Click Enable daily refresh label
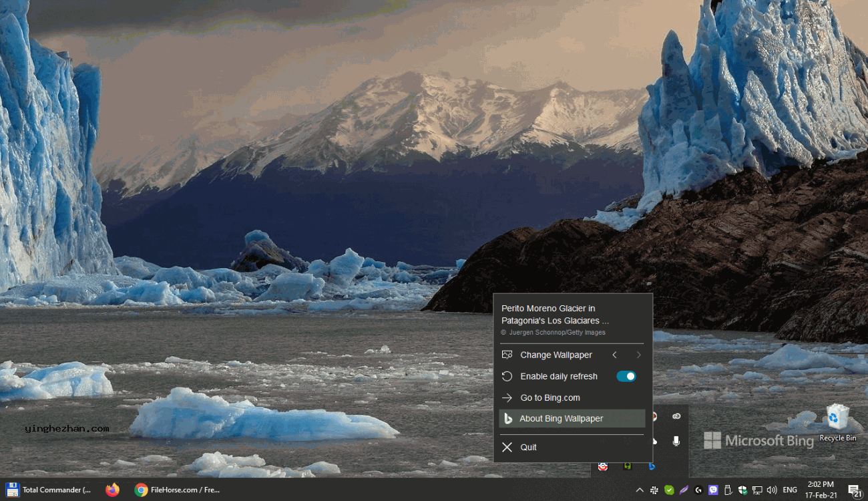The height and width of the screenshot is (501, 868). pyautogui.click(x=559, y=376)
